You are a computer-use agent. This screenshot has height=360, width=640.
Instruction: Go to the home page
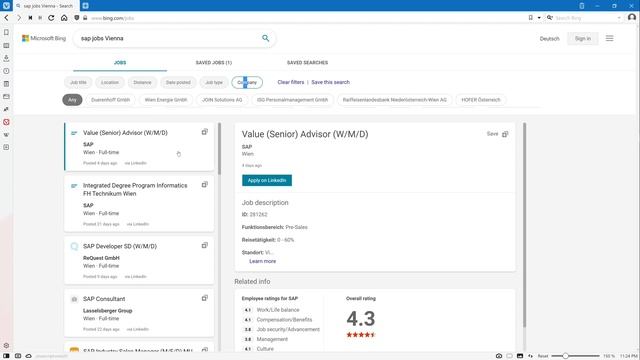tap(64, 18)
